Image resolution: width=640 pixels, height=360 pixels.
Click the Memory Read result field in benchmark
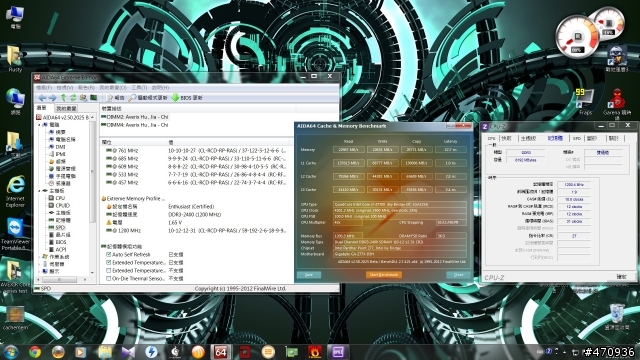click(349, 150)
